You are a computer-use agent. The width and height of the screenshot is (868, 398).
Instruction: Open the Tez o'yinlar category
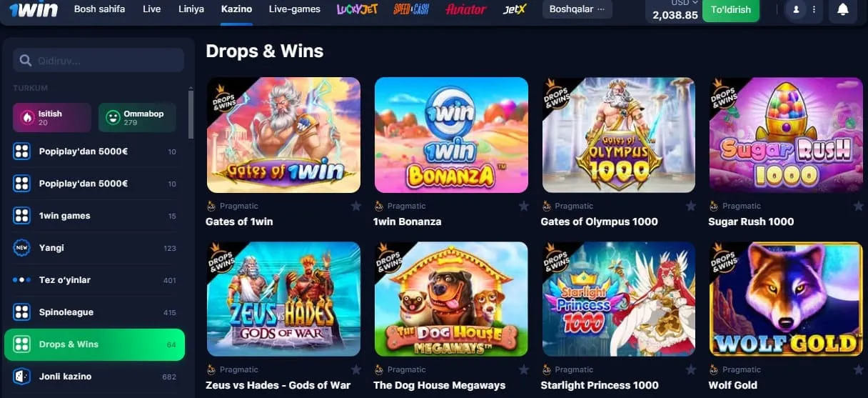pyautogui.click(x=94, y=280)
